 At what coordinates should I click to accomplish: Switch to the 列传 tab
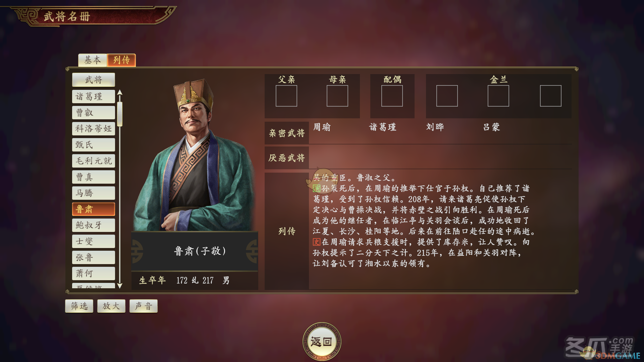(x=121, y=60)
